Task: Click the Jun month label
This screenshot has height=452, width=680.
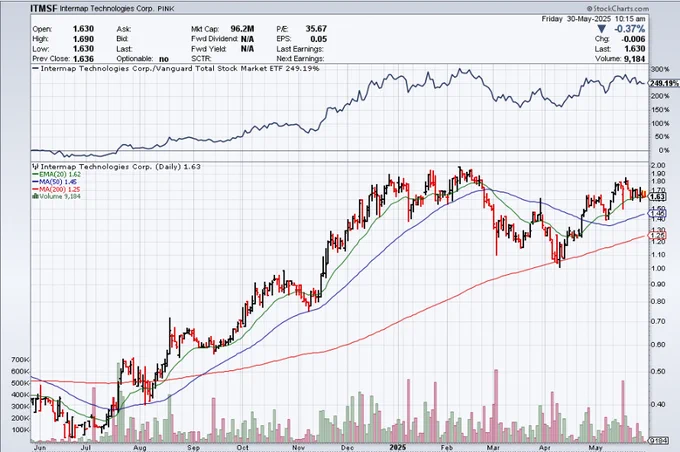Action: point(39,448)
